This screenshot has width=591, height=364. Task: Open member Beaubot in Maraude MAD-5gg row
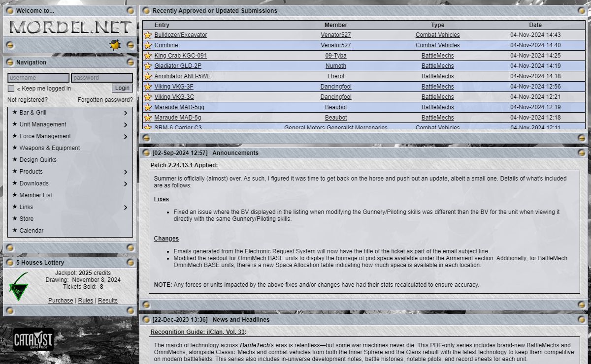(x=336, y=107)
